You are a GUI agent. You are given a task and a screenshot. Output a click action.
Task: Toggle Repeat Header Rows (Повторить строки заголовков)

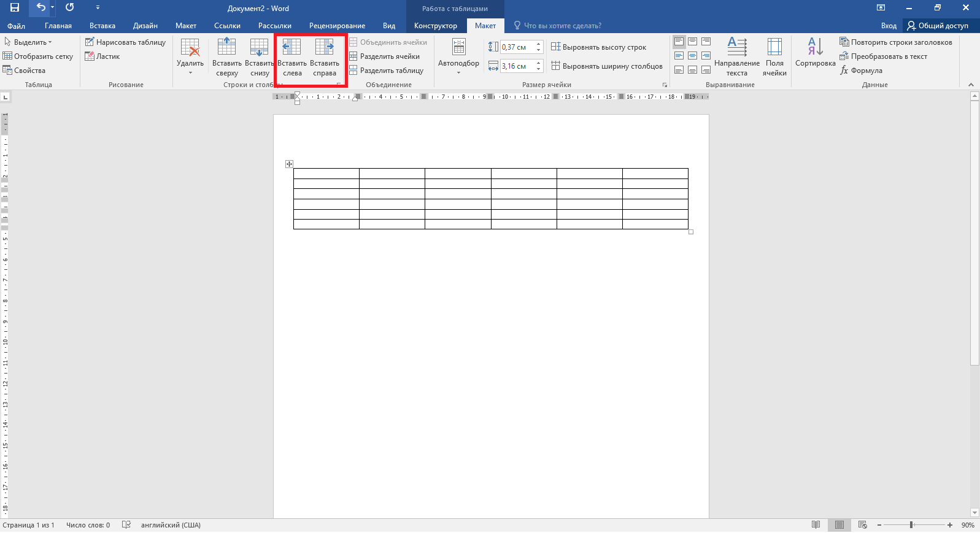pyautogui.click(x=896, y=42)
